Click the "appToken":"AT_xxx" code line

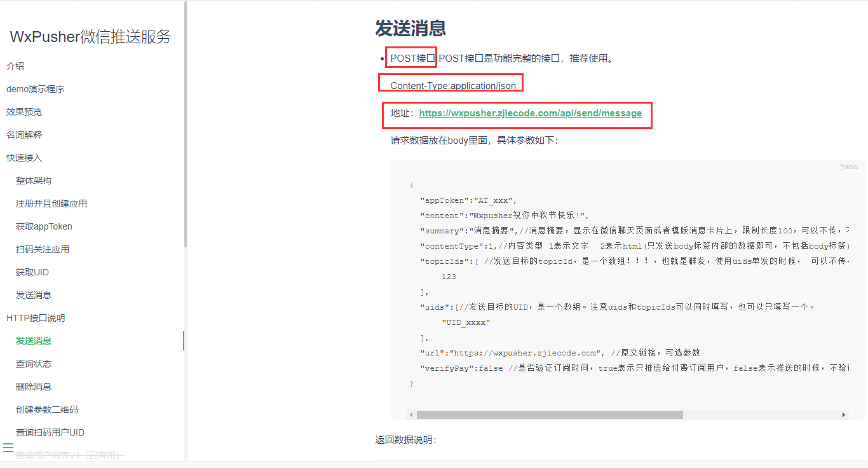point(469,200)
